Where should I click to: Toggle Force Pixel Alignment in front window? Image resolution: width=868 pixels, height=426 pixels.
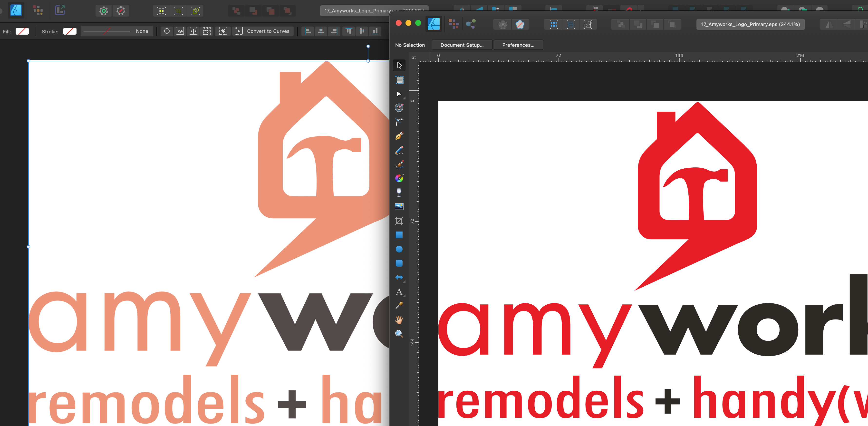click(x=554, y=24)
